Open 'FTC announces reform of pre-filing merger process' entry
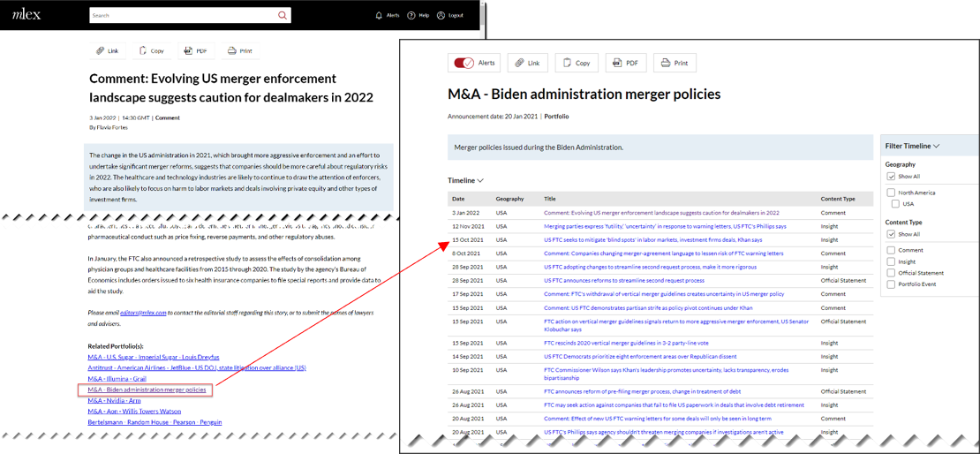This screenshot has height=454, width=980. click(x=643, y=391)
